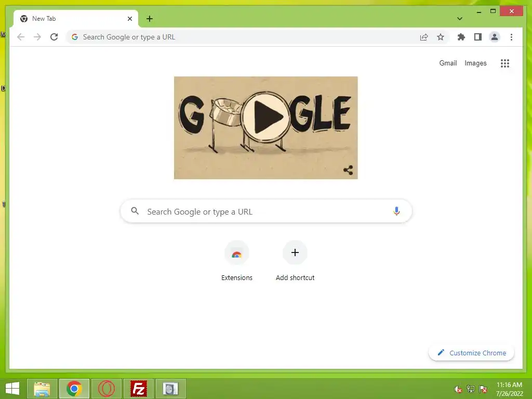Open the Images link

(475, 63)
